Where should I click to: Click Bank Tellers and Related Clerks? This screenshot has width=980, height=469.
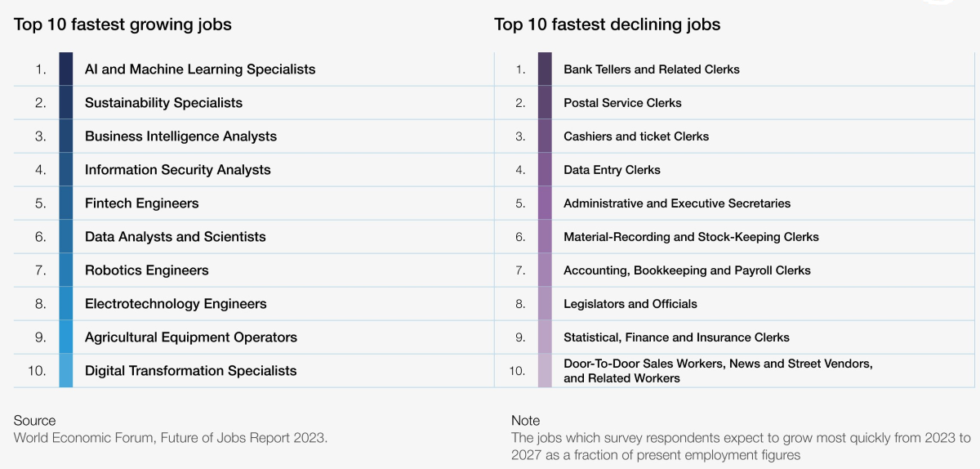click(x=651, y=69)
